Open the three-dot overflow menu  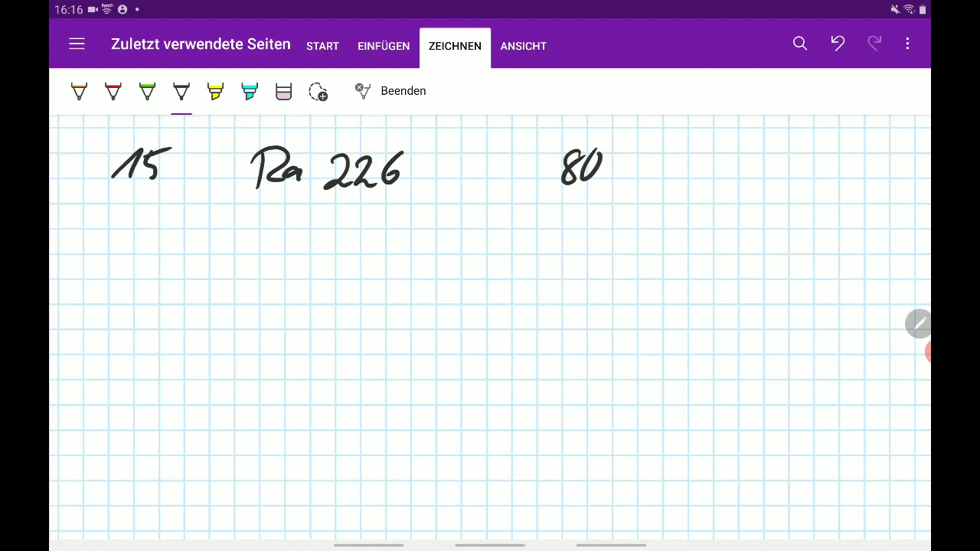907,44
